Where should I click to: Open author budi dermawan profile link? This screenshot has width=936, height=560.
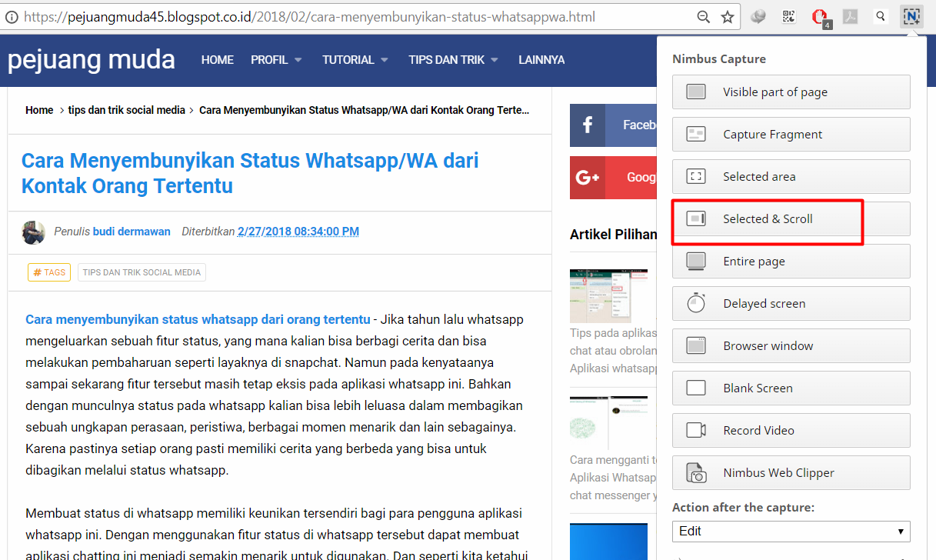(x=132, y=231)
